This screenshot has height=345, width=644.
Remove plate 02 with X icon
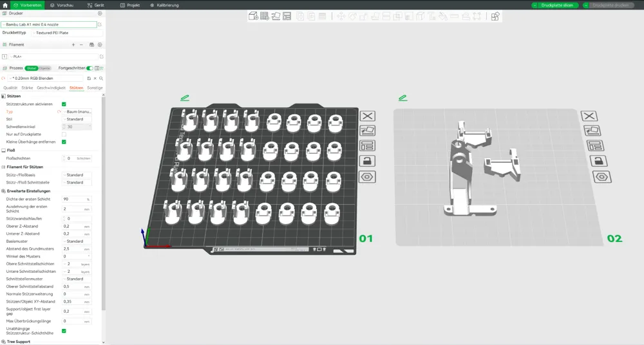[589, 117]
